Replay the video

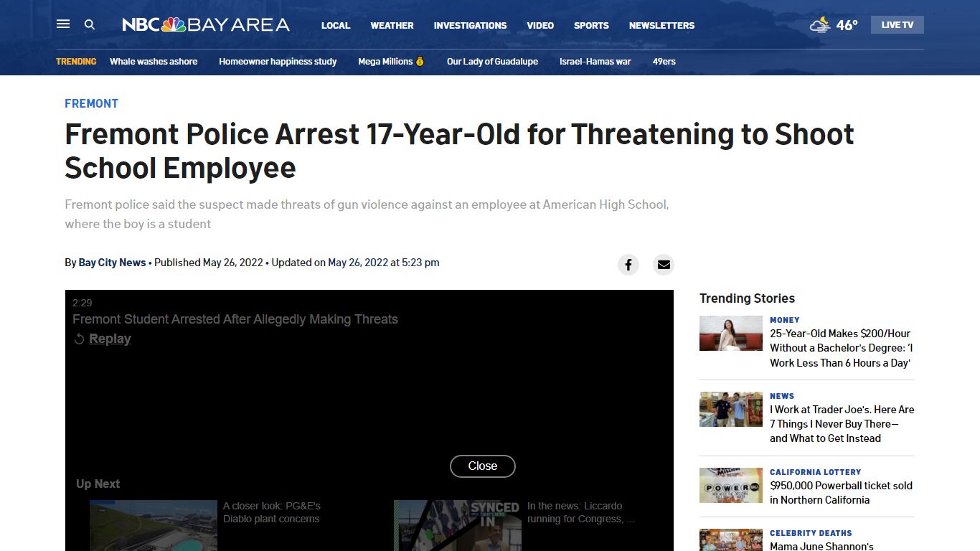coord(103,339)
